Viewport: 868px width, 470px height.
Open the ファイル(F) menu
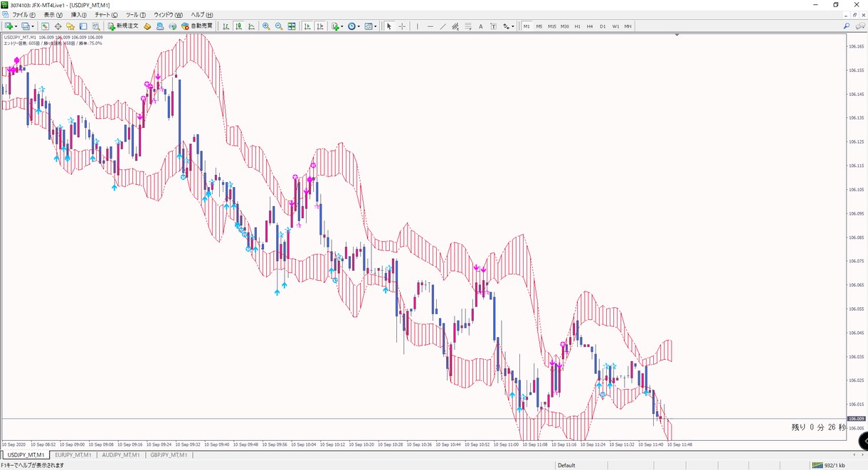tap(23, 15)
